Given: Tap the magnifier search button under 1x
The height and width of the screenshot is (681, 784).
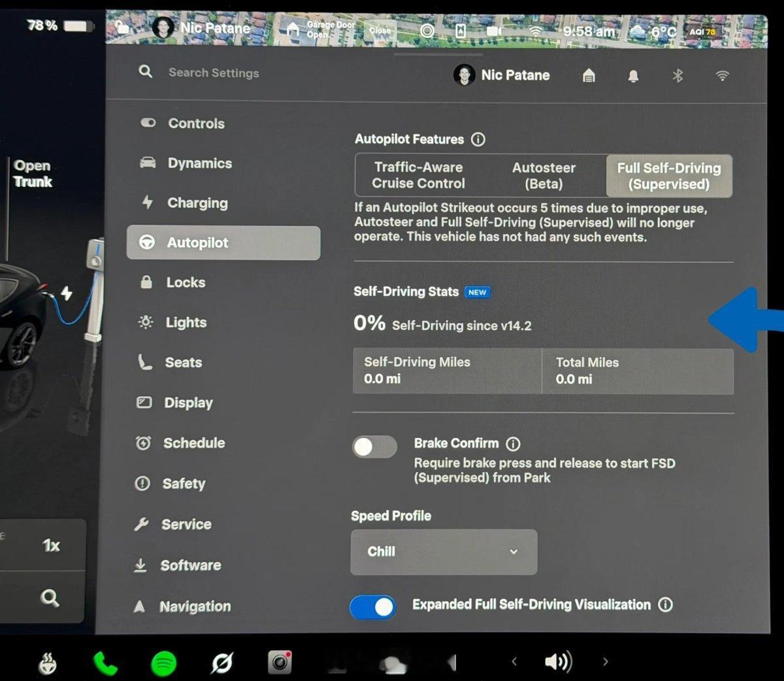Looking at the screenshot, I should (50, 598).
